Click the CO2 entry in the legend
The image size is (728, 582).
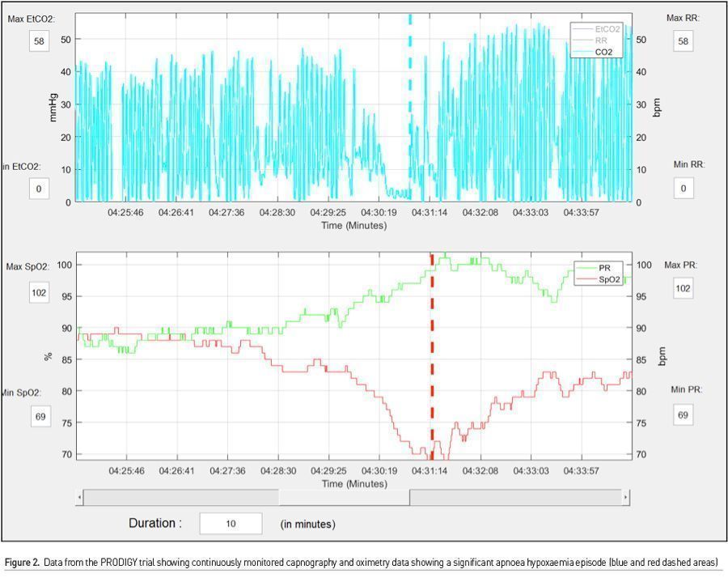pyautogui.click(x=603, y=51)
